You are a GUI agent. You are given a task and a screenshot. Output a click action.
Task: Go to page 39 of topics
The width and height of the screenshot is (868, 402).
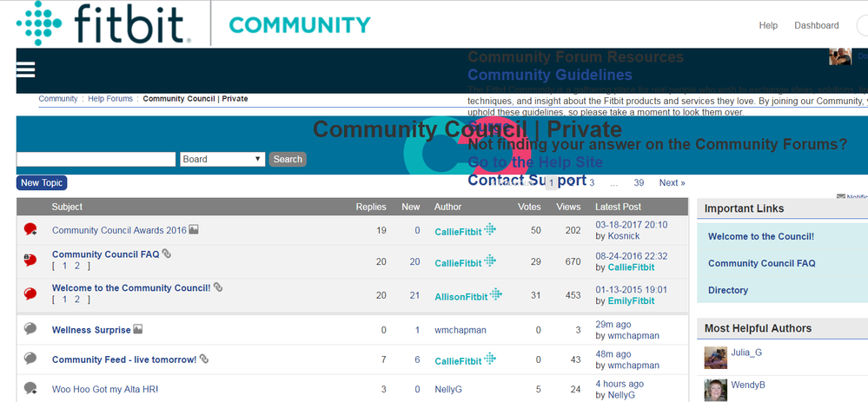[639, 183]
